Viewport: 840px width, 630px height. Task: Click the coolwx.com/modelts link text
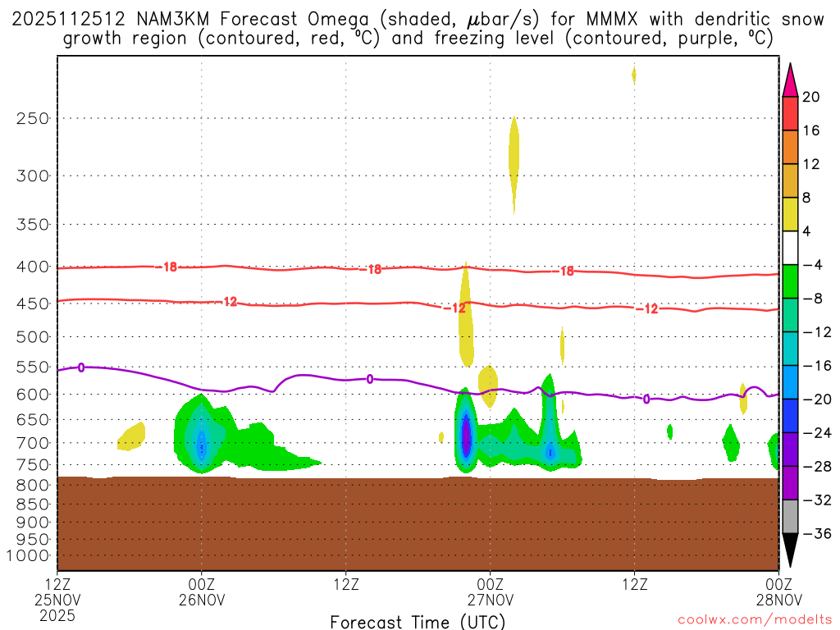(755, 620)
